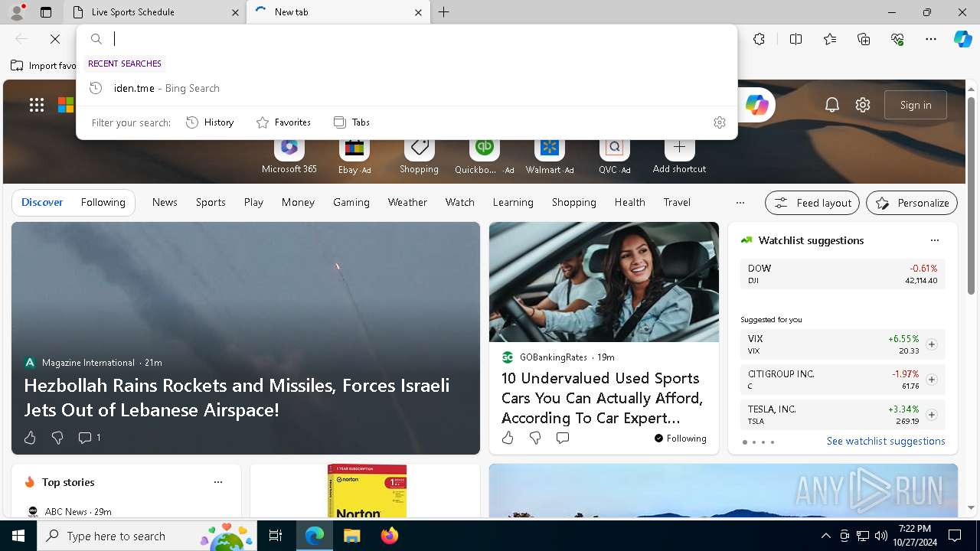The width and height of the screenshot is (980, 551).
Task: Open Settings and more ellipsis menu
Action: pos(931,39)
